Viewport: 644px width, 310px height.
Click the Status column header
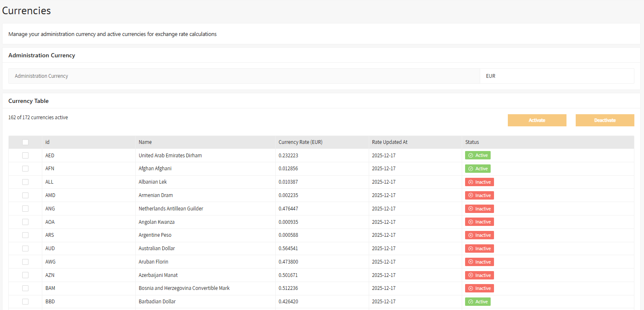472,142
